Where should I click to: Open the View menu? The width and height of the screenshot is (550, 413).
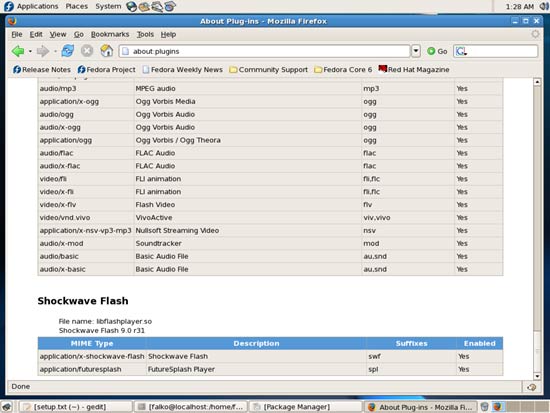[x=58, y=34]
